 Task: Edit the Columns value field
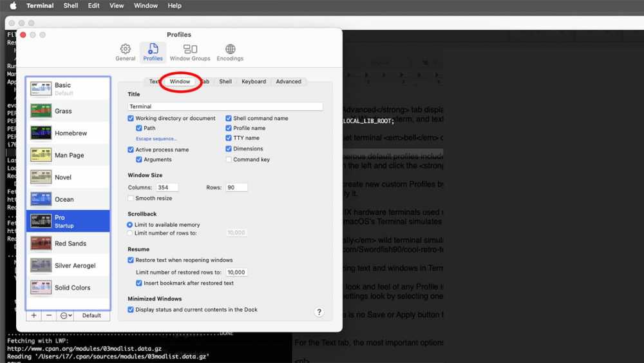[x=167, y=188]
